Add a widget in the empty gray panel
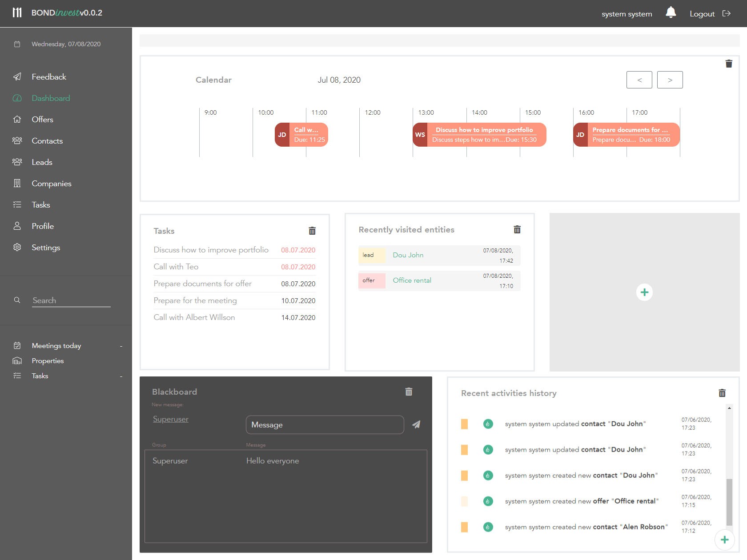This screenshot has width=747, height=560. pos(644,292)
